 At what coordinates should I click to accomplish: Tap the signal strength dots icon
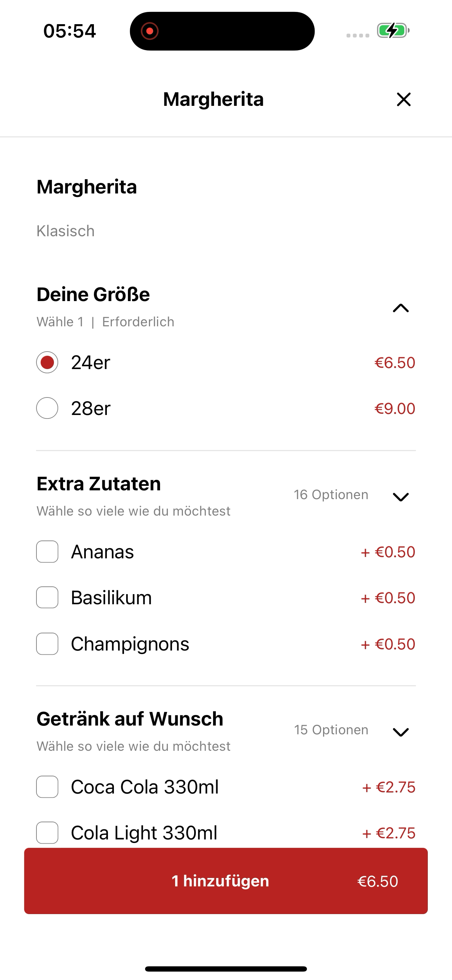point(358,35)
